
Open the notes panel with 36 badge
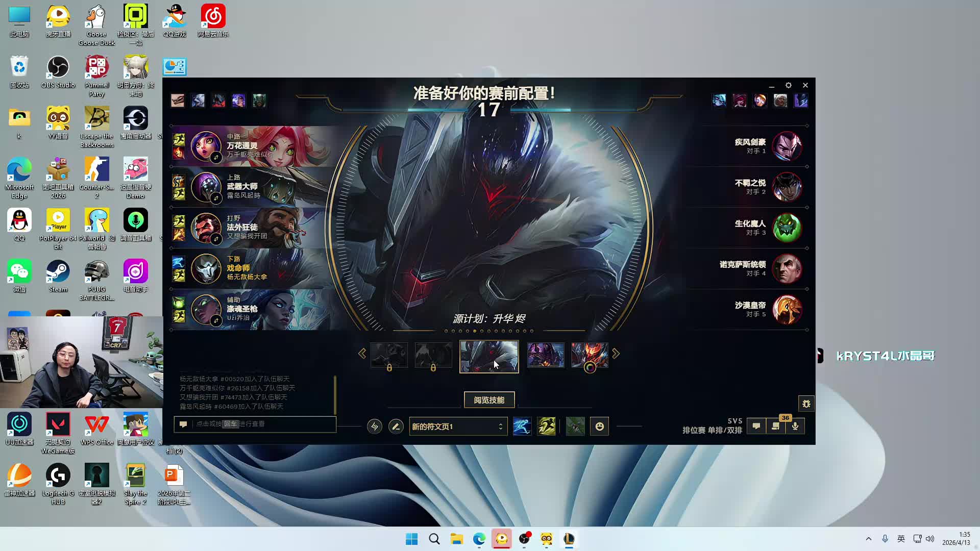click(776, 426)
